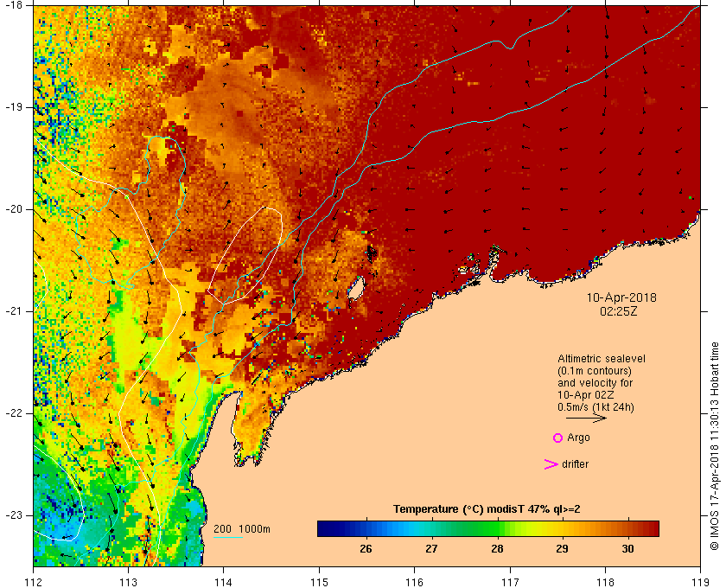Click the date label 10-Apr-2018
The height and width of the screenshot is (588, 726).
[x=621, y=297]
